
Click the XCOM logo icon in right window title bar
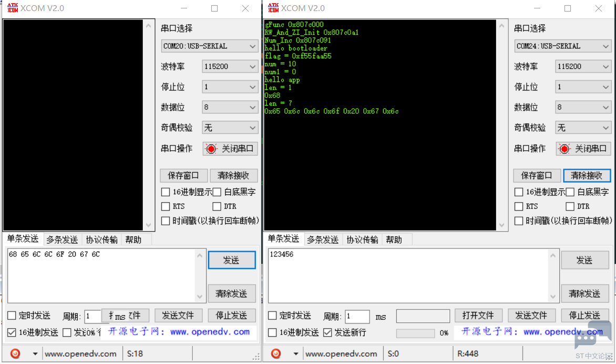273,8
